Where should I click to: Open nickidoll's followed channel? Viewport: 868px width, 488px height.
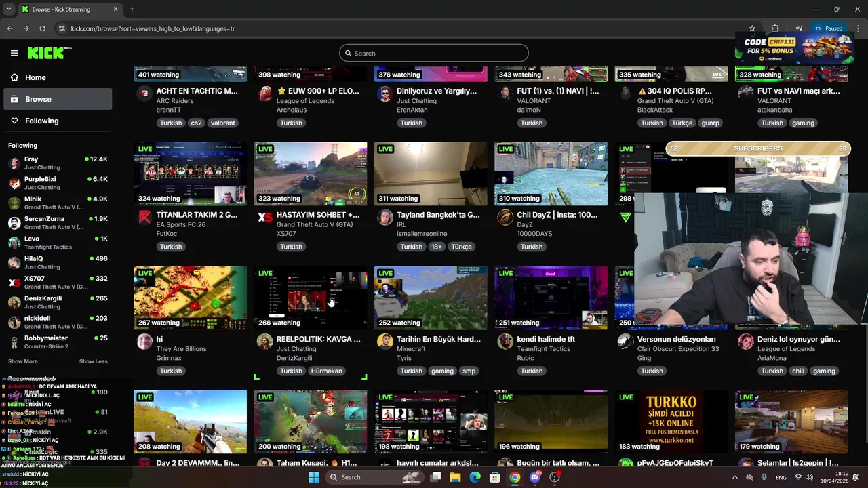(58, 322)
